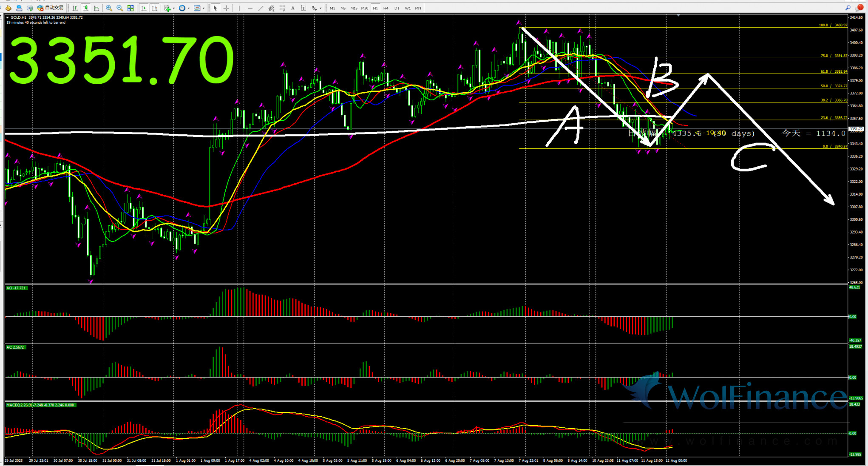The height and width of the screenshot is (466, 868).
Task: Click the 0.0 / 3340.57 Fibonacci level label
Action: (835, 146)
